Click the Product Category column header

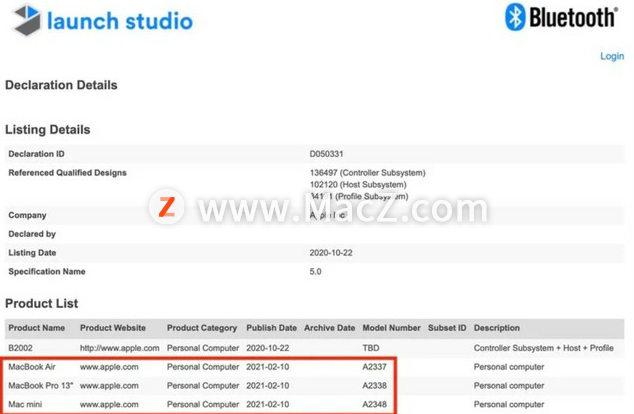202,328
